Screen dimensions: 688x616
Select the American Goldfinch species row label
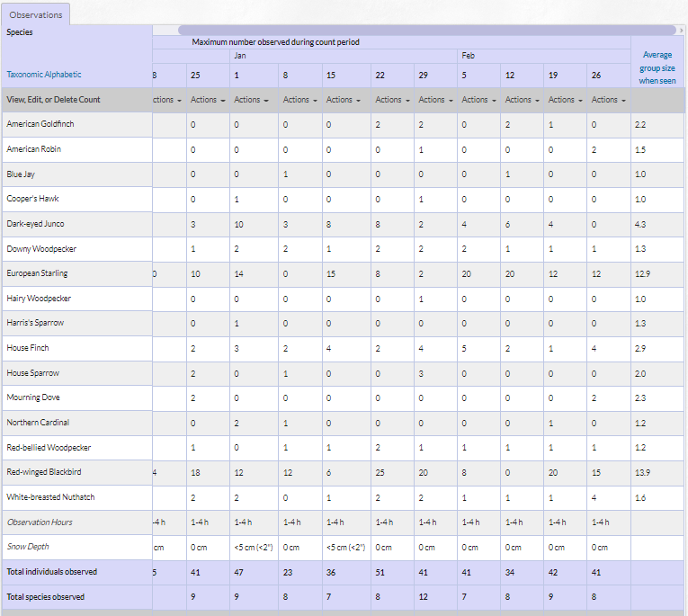[x=40, y=124]
